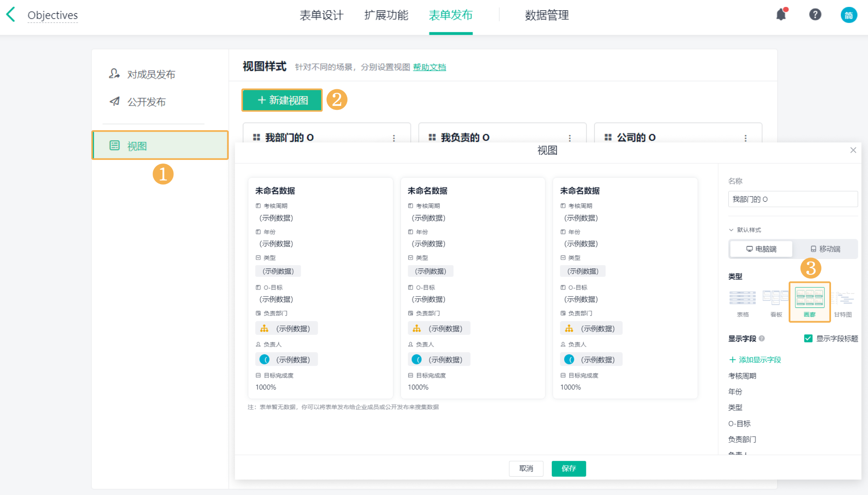Select the 画廊 view type
Image resolution: width=868 pixels, height=495 pixels.
pos(809,302)
